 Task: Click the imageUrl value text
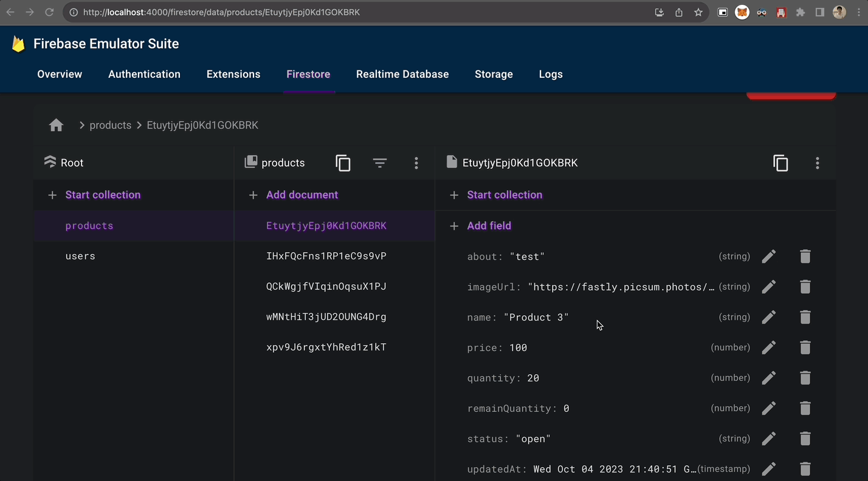tap(621, 287)
